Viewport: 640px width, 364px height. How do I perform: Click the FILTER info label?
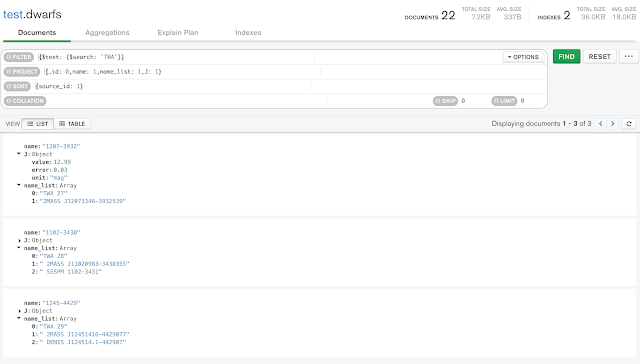tap(19, 57)
